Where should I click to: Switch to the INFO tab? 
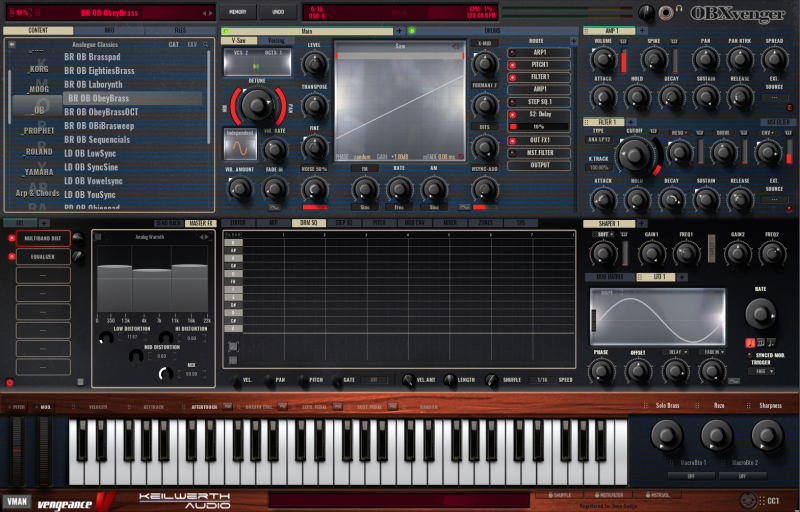tap(109, 31)
